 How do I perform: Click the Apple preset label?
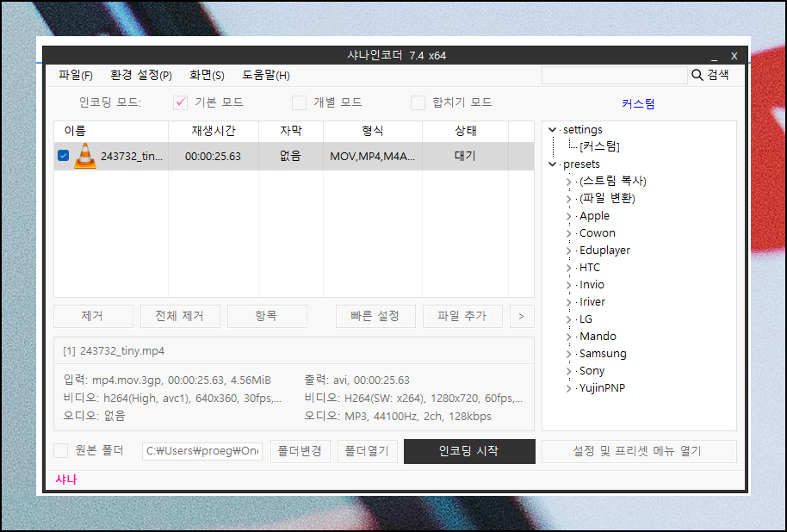point(594,216)
